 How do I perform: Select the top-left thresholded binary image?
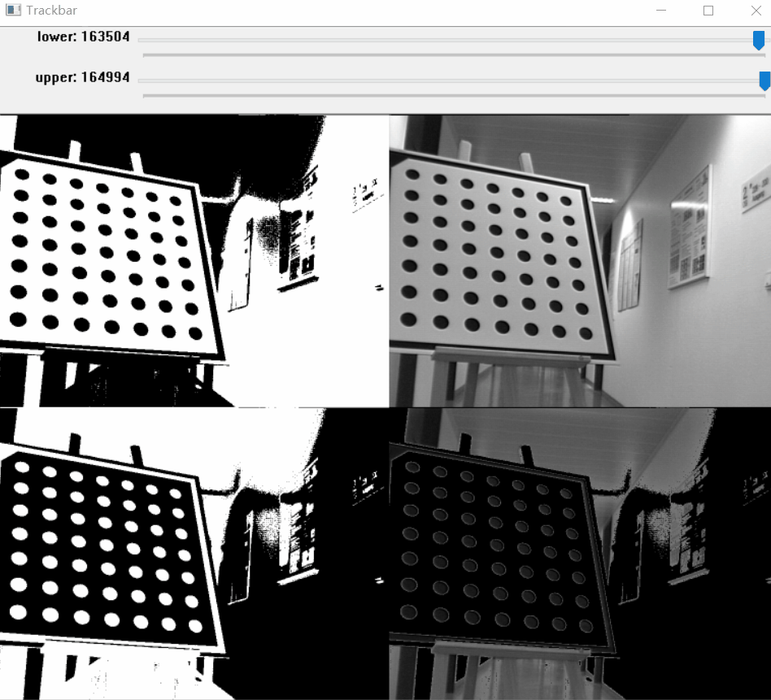[x=195, y=260]
